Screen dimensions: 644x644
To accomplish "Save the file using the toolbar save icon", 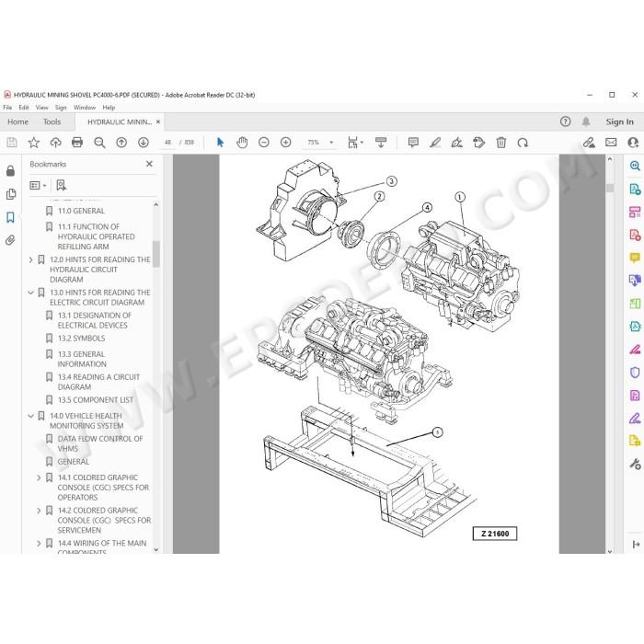I will click(x=12, y=143).
